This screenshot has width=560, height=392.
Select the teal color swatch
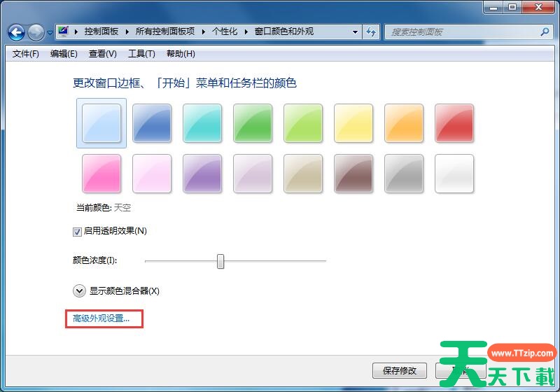[202, 123]
